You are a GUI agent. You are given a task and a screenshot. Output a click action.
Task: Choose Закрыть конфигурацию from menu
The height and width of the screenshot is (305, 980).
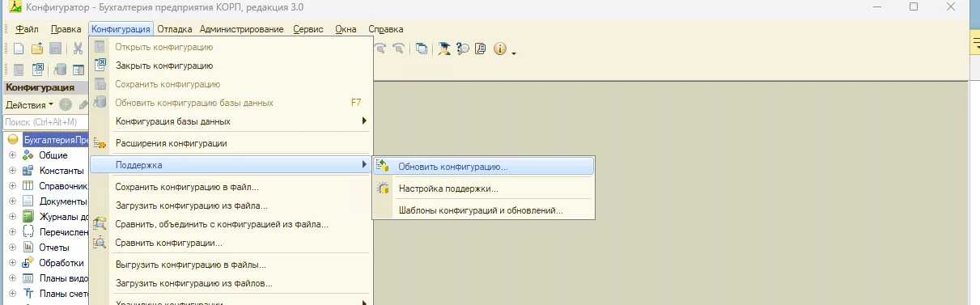click(x=231, y=66)
